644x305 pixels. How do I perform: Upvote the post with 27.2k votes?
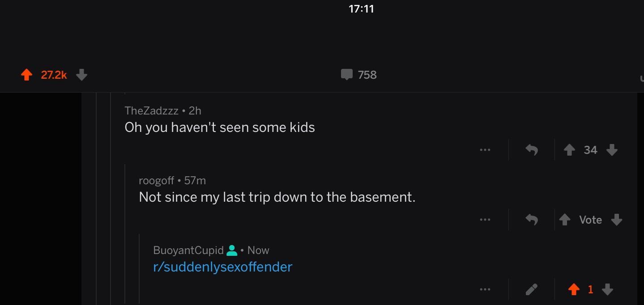coord(27,75)
